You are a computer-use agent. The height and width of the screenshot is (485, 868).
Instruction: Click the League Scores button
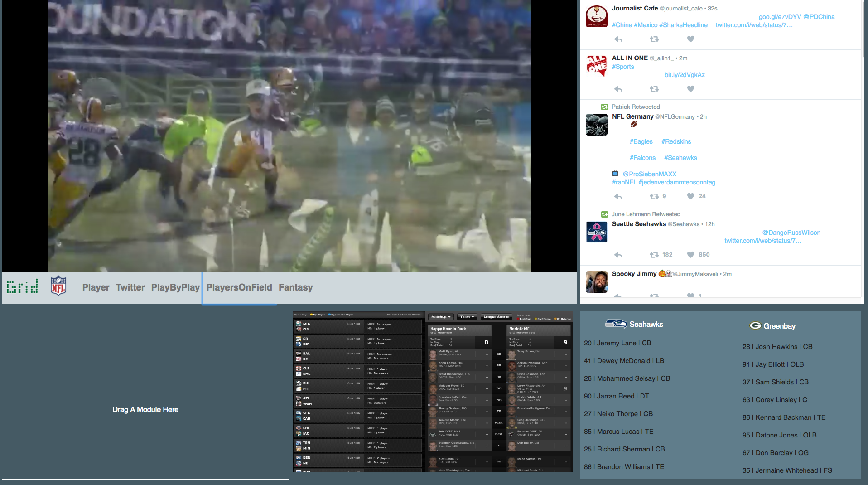pos(497,317)
